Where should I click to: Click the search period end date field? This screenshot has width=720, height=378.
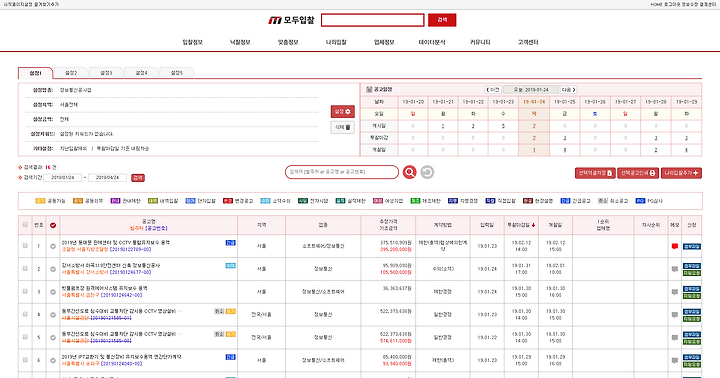point(107,178)
